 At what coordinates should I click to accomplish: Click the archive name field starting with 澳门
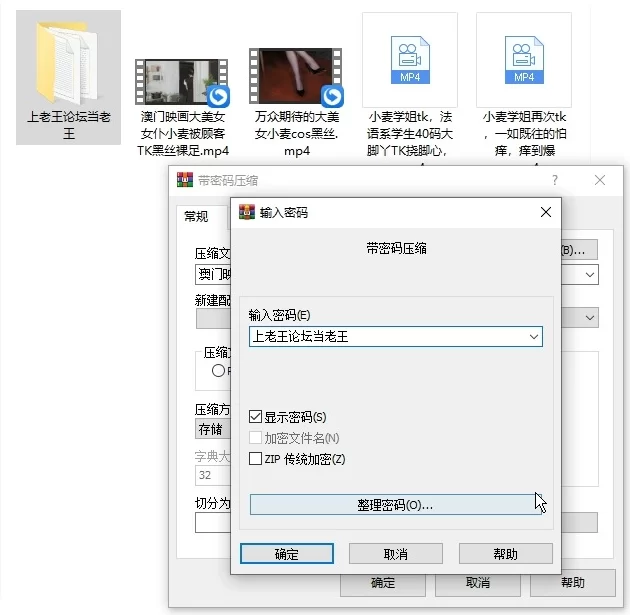pos(213,275)
